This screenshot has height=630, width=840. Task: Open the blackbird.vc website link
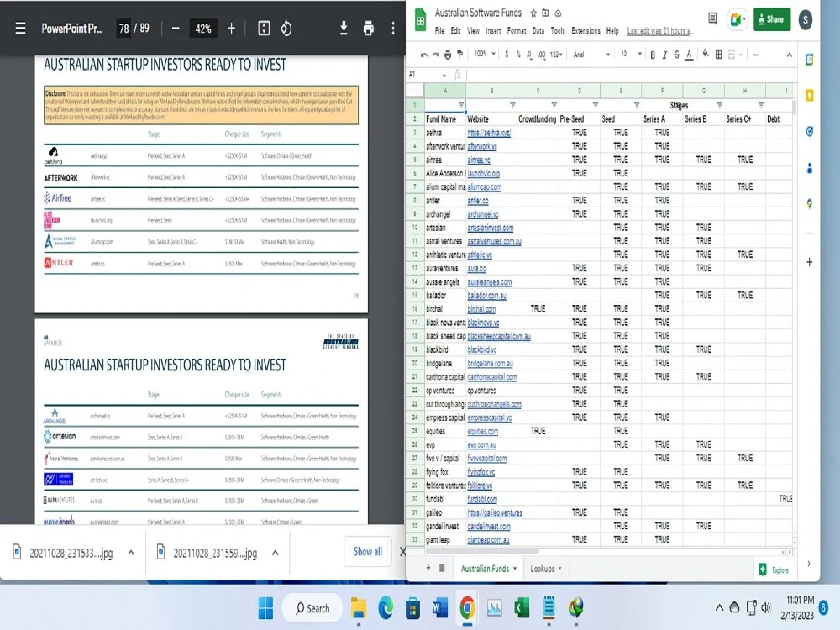click(x=481, y=349)
